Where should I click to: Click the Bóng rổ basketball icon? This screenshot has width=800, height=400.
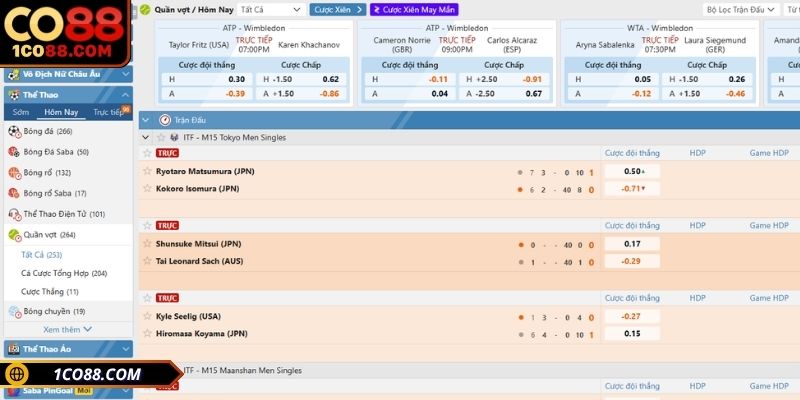point(14,173)
